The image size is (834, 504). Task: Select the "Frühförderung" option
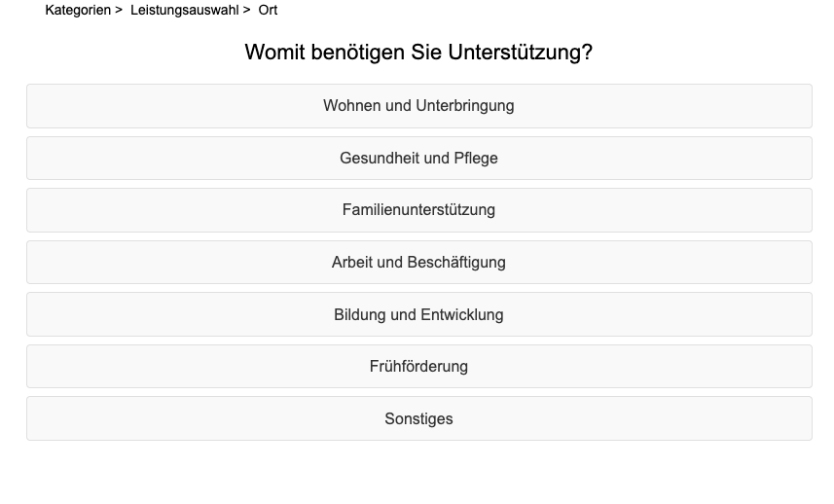click(x=418, y=367)
